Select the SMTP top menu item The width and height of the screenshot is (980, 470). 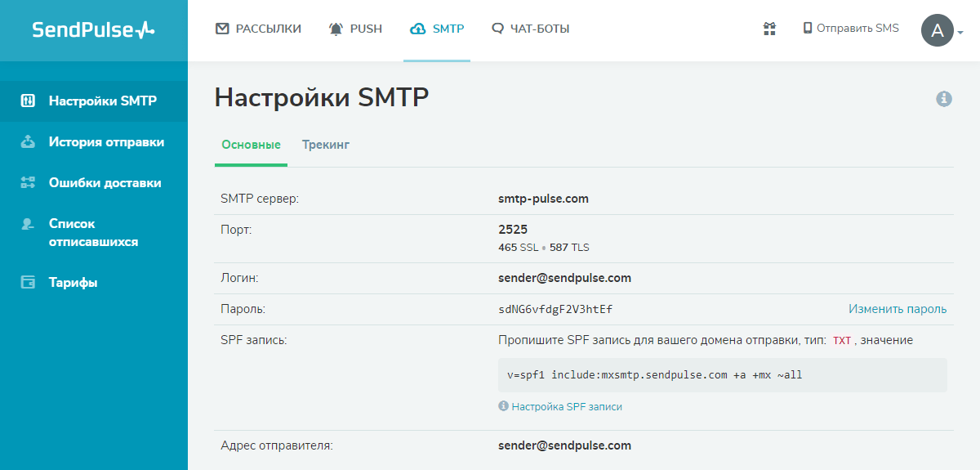[437, 29]
